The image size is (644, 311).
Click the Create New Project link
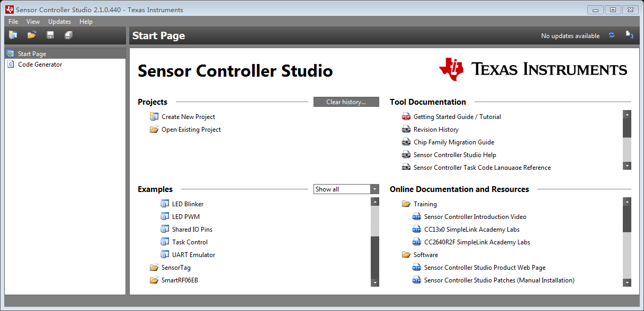[x=188, y=117]
